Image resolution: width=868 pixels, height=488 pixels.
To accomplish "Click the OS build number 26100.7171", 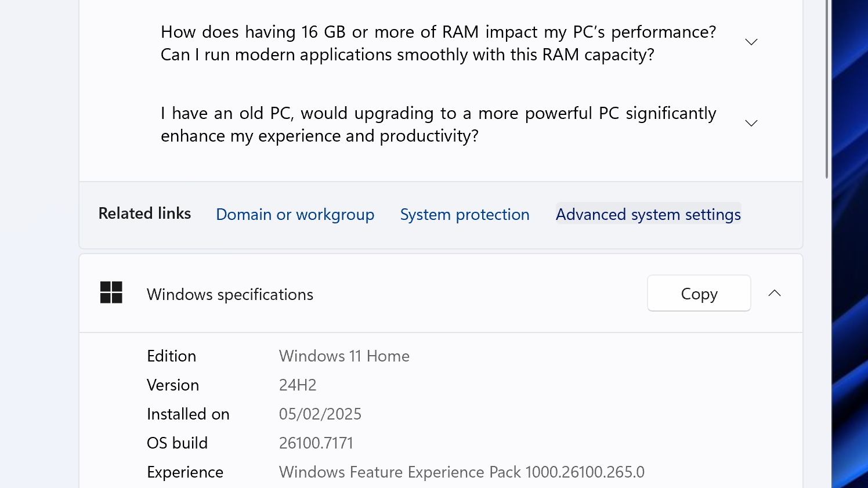I will coord(316,443).
